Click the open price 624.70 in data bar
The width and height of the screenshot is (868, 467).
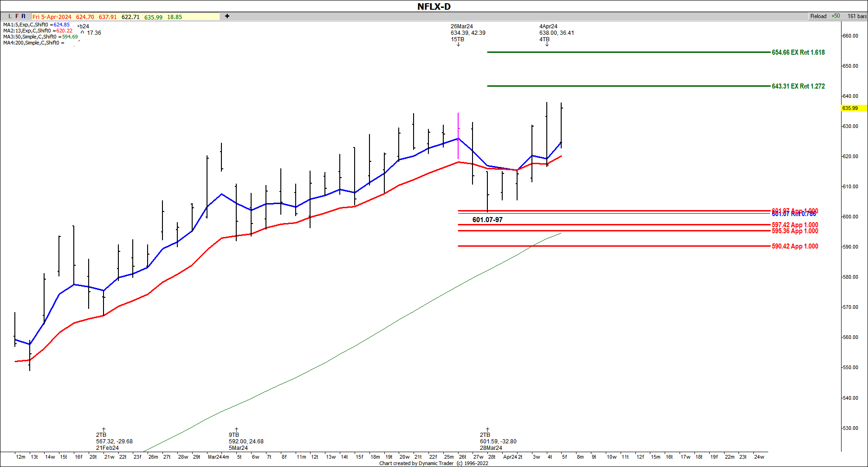[85, 17]
